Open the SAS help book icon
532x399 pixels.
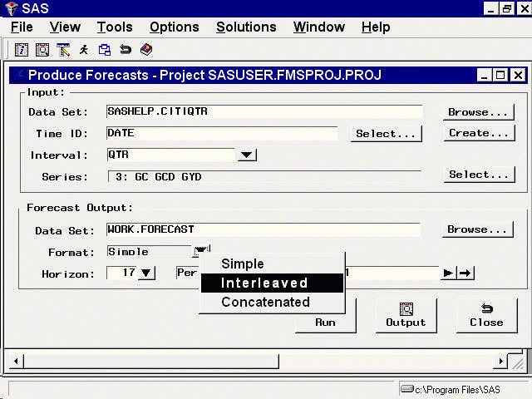tap(146, 50)
